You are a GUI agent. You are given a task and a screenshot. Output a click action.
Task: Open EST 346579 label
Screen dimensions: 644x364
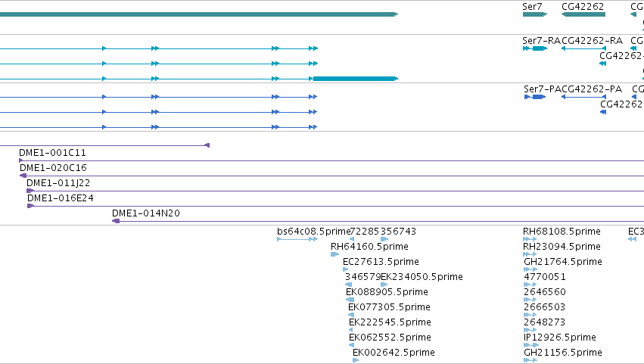[x=362, y=277]
